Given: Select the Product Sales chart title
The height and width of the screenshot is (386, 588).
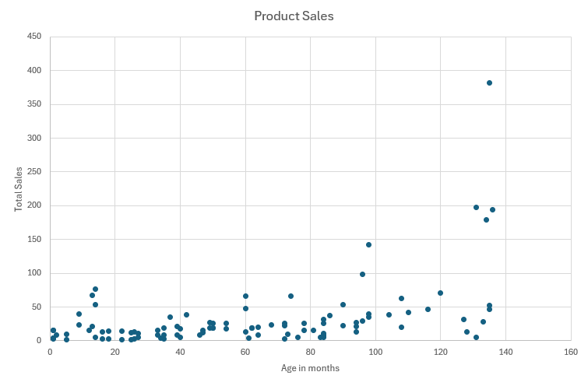Looking at the screenshot, I should pyautogui.click(x=294, y=16).
